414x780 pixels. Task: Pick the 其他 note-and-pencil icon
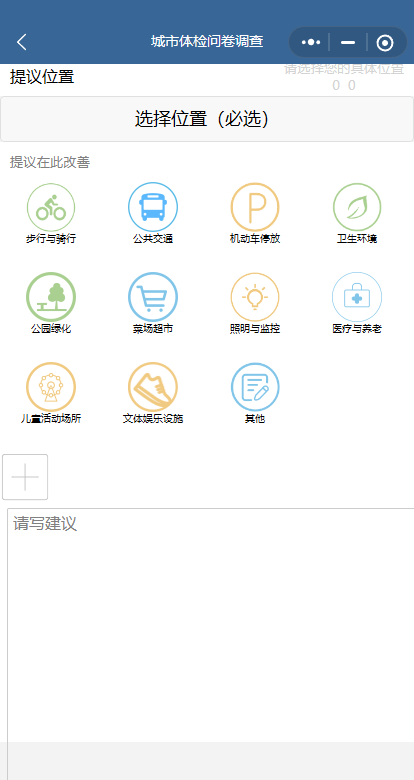point(255,387)
